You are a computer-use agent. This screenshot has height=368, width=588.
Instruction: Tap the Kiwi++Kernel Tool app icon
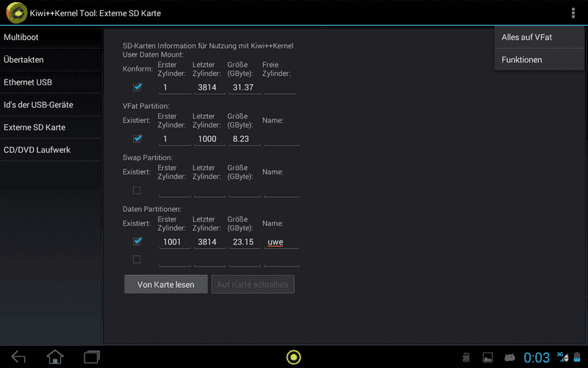click(x=16, y=13)
